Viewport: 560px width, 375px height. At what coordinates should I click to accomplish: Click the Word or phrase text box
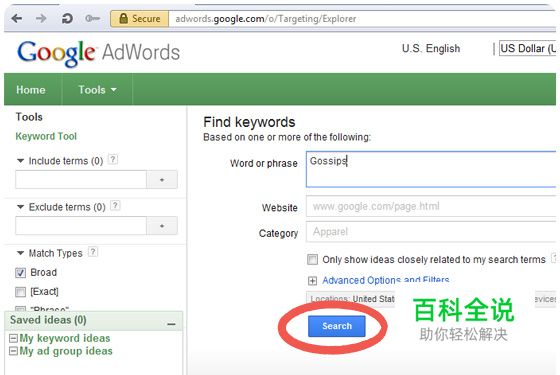(431, 169)
